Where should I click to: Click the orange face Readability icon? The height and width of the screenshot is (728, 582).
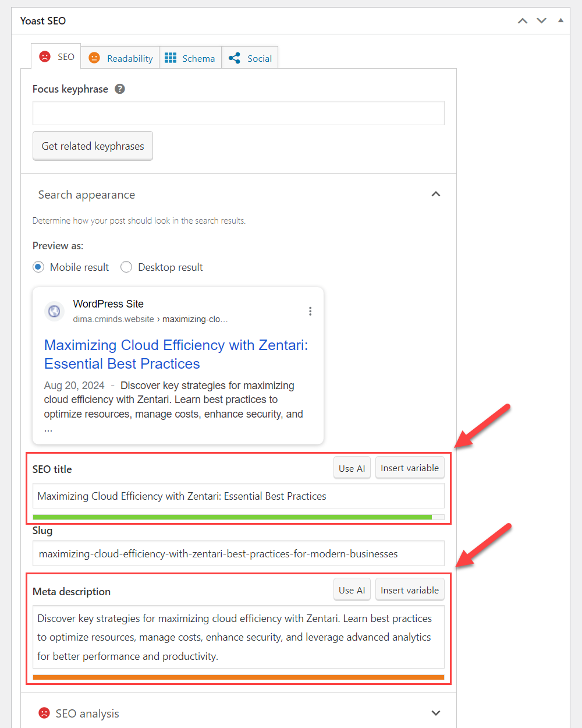point(94,58)
